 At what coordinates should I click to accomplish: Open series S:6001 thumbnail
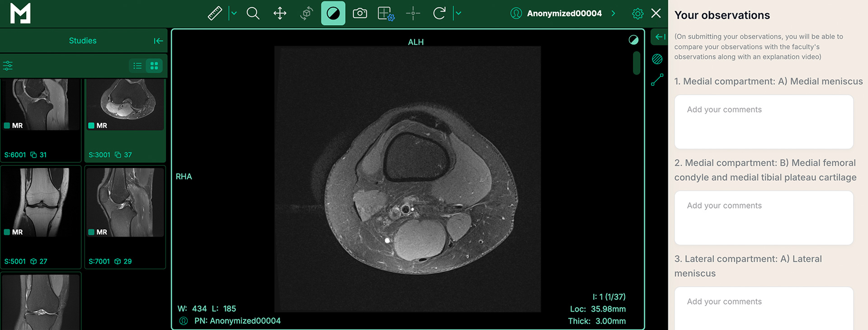pyautogui.click(x=41, y=120)
